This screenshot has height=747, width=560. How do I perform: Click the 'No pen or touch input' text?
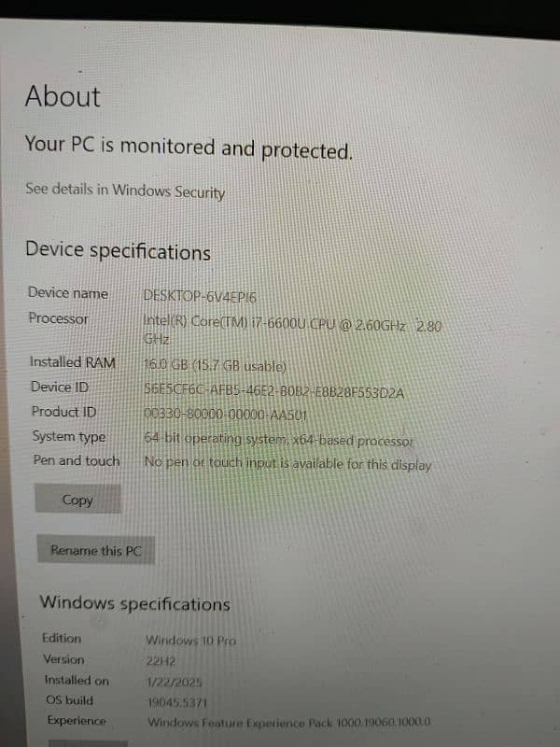[x=288, y=463]
